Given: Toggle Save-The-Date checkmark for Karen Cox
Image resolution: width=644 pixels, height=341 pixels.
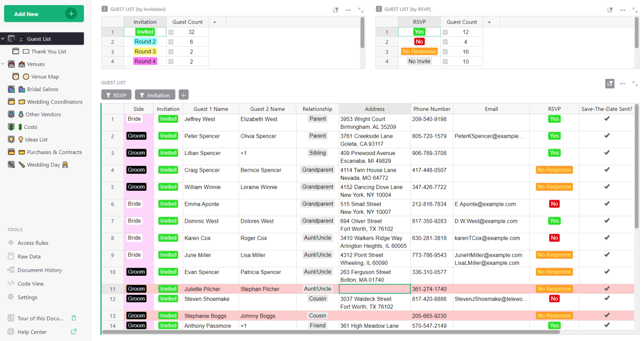Looking at the screenshot, I should click(607, 237).
